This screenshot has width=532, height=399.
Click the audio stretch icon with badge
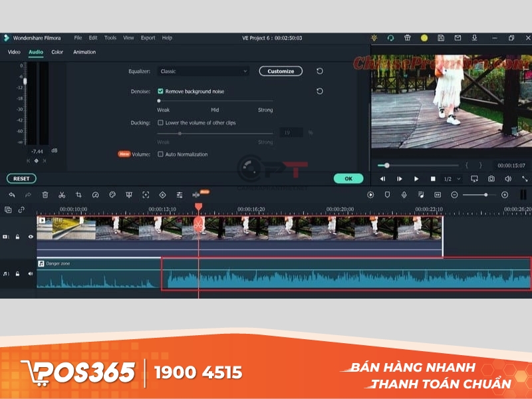point(196,195)
